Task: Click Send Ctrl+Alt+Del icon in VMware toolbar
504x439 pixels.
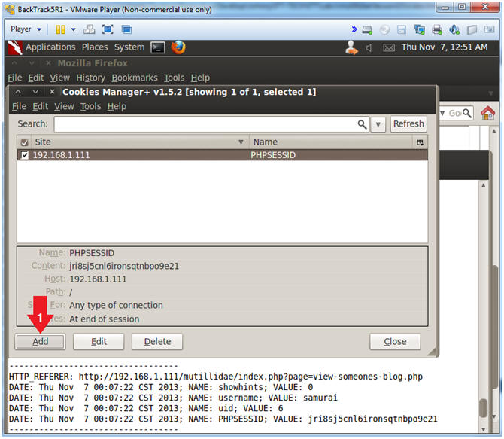Action: [x=89, y=29]
